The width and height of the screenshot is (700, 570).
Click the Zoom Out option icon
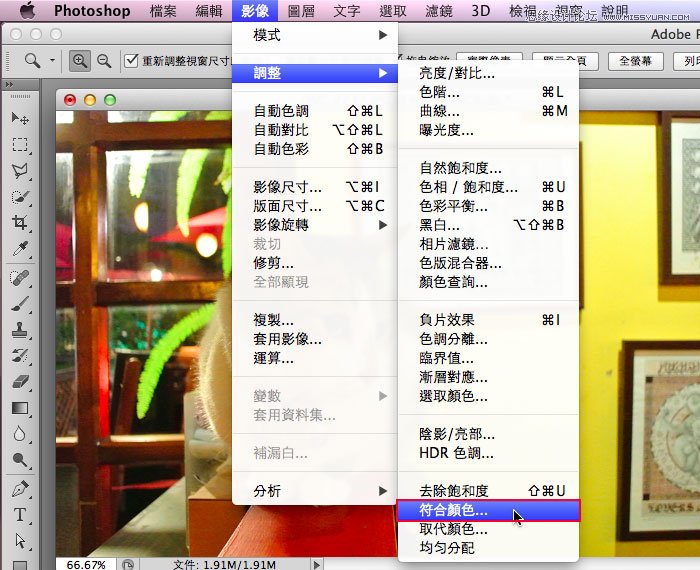[x=104, y=61]
